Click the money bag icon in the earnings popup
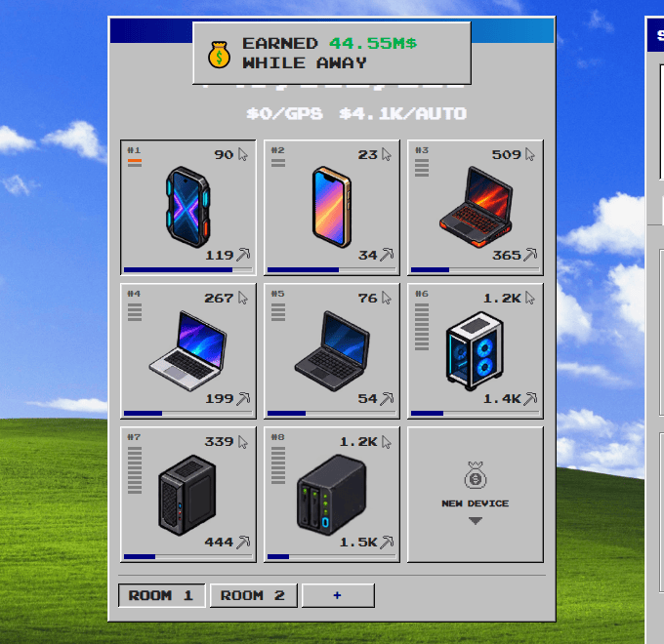 219,55
